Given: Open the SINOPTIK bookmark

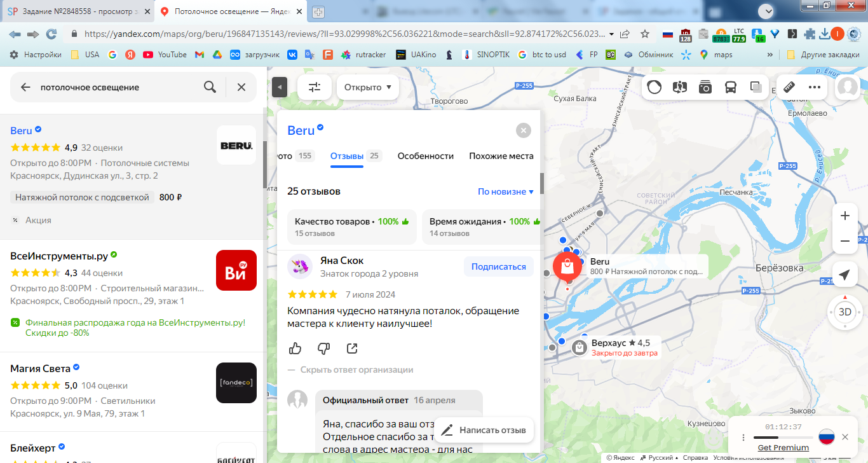Looking at the screenshot, I should pyautogui.click(x=486, y=55).
